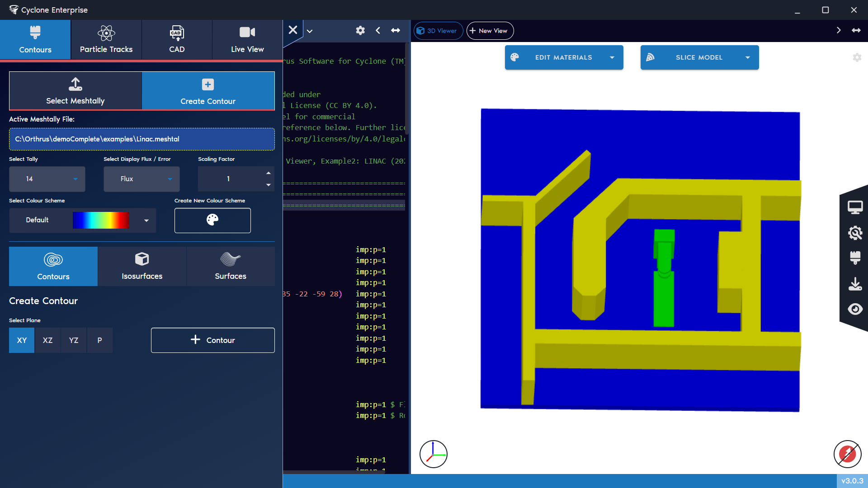Switch to the Contours tab
The height and width of the screenshot is (488, 868).
35,39
